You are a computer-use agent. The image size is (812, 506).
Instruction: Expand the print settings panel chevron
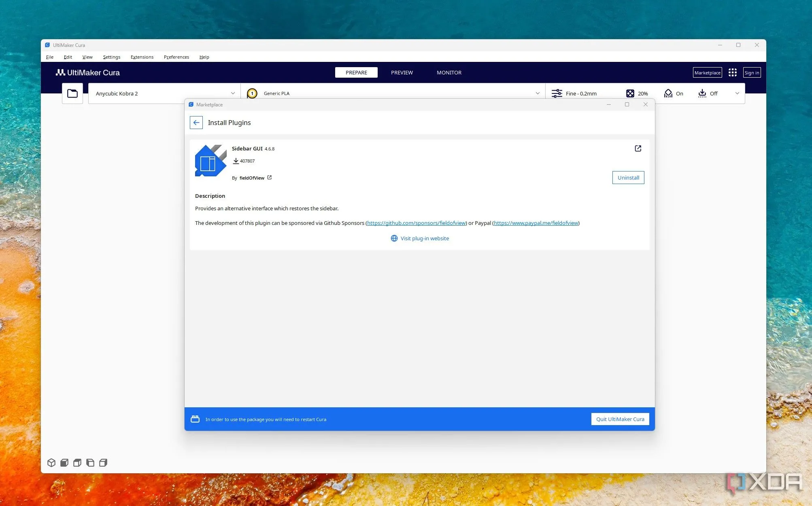point(737,93)
